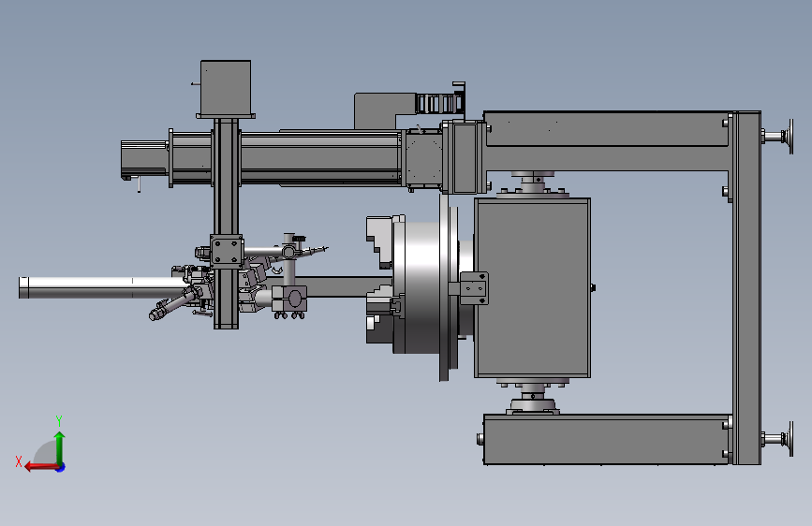Screen dimensions: 812x526
Task: Select the large rectangular gearbox housing
Action: (x=532, y=288)
